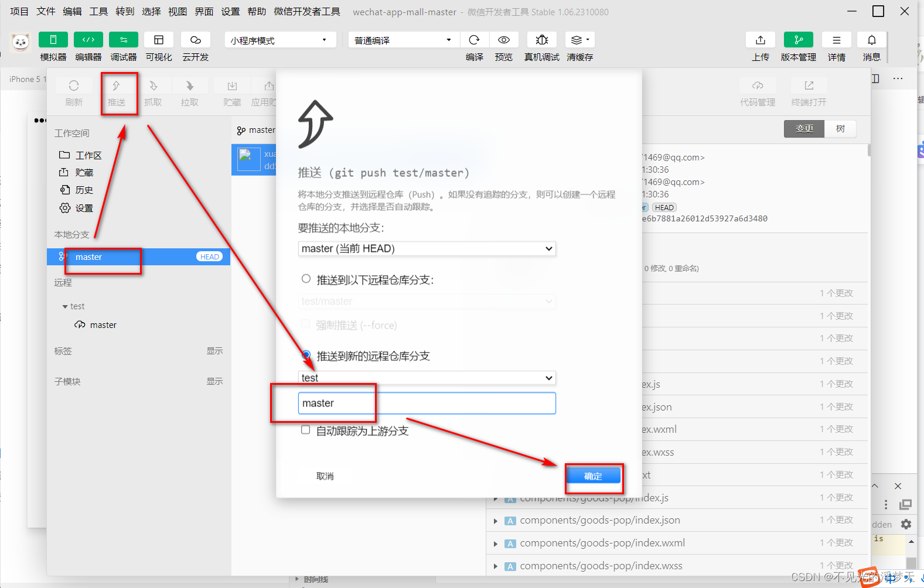Image resolution: width=924 pixels, height=588 pixels.
Task: Close the bottom debugger panel
Action: click(898, 486)
